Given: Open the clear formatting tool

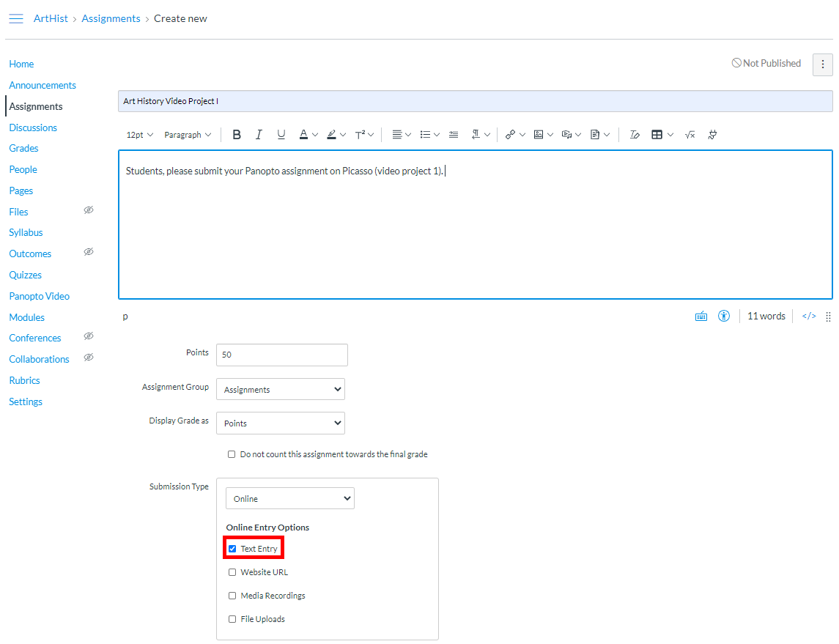Looking at the screenshot, I should 635,134.
